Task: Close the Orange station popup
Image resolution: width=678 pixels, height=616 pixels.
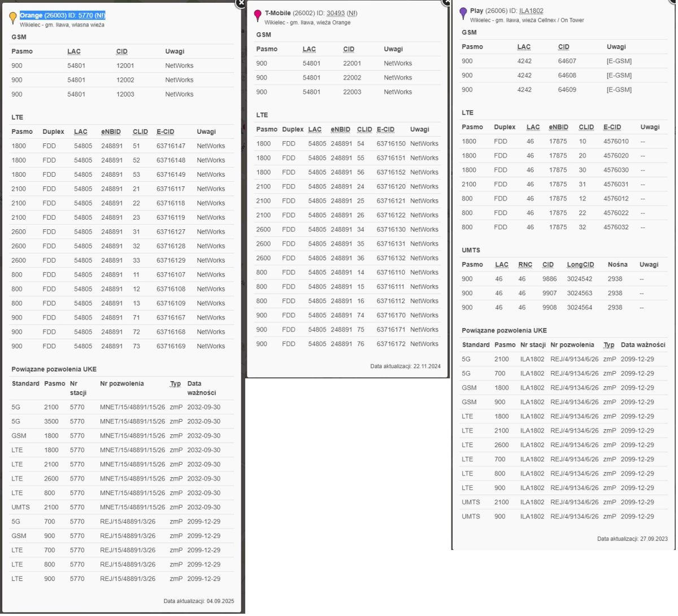Action: point(241,3)
